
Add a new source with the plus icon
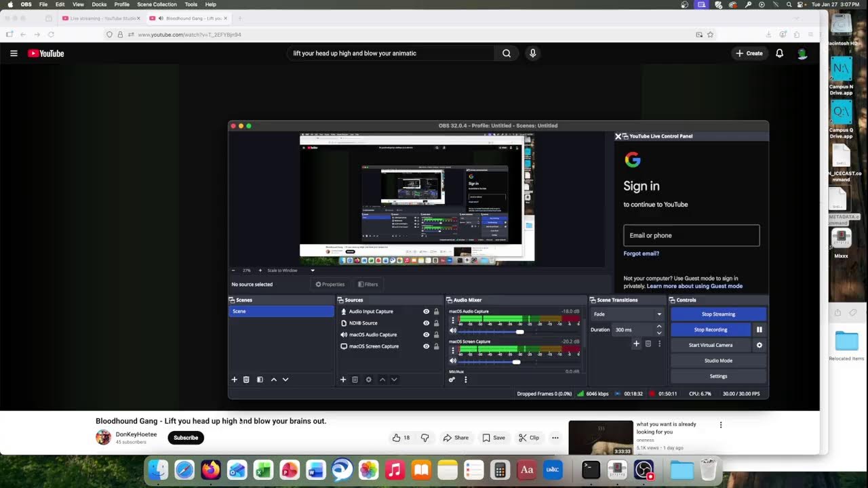[343, 380]
